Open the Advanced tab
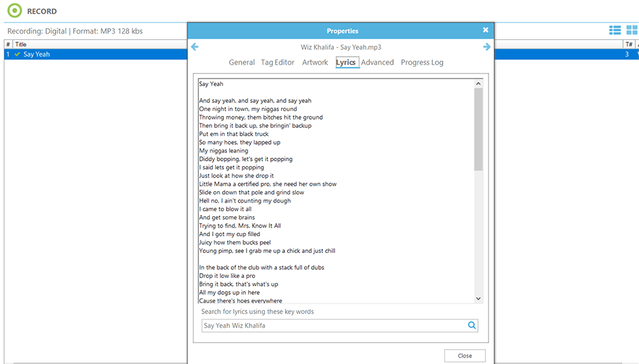The height and width of the screenshot is (364, 639). 378,62
